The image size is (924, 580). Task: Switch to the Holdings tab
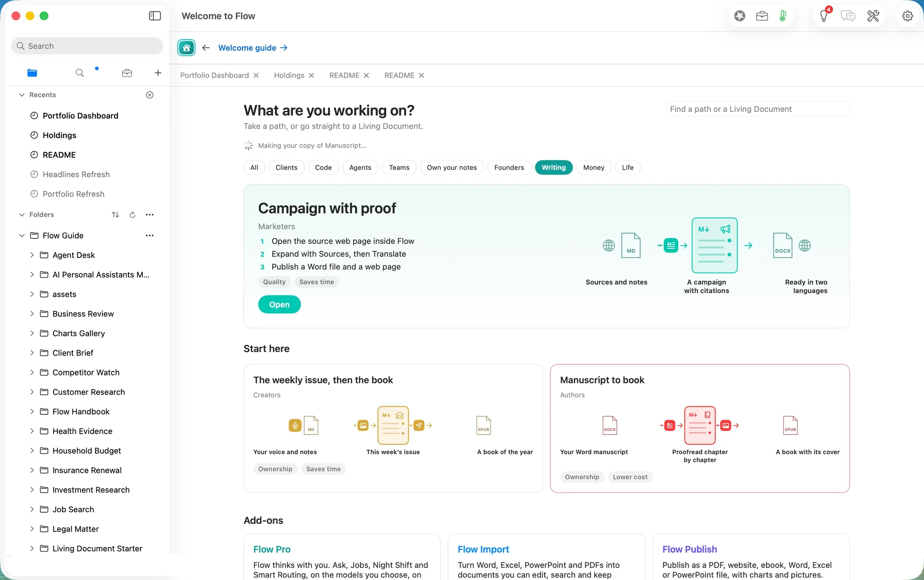point(289,75)
